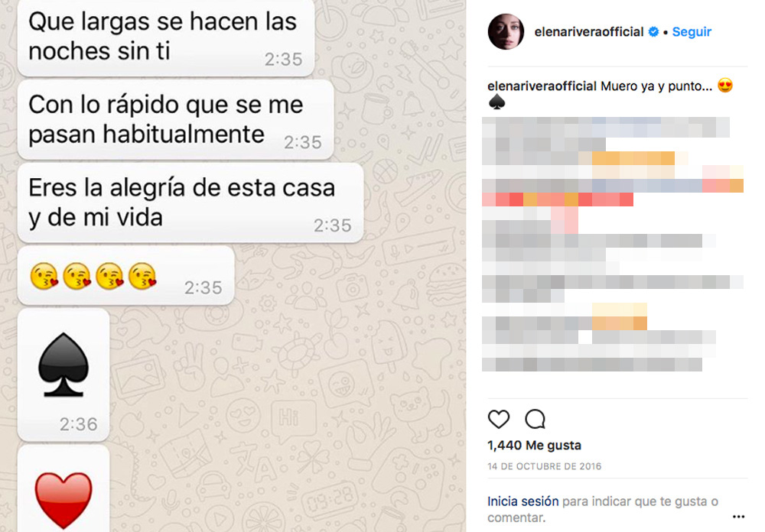Click the black spade emoji message
This screenshot has height=532, width=765.
point(63,375)
